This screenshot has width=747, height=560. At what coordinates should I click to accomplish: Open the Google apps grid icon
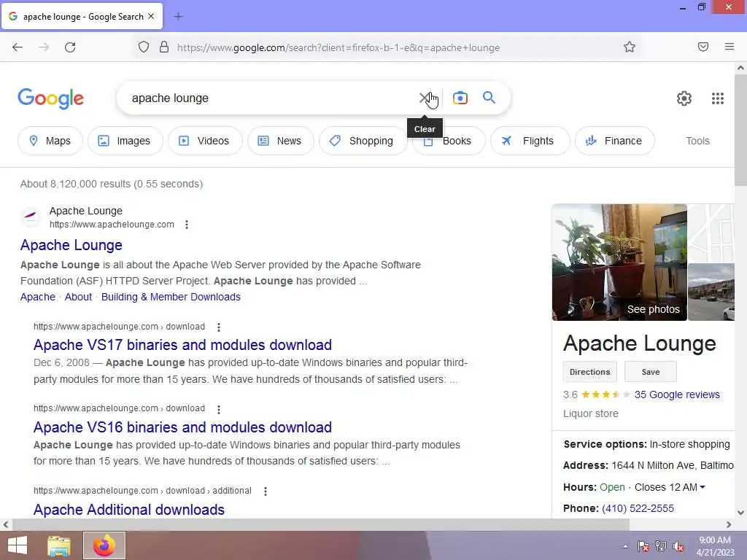coord(718,98)
